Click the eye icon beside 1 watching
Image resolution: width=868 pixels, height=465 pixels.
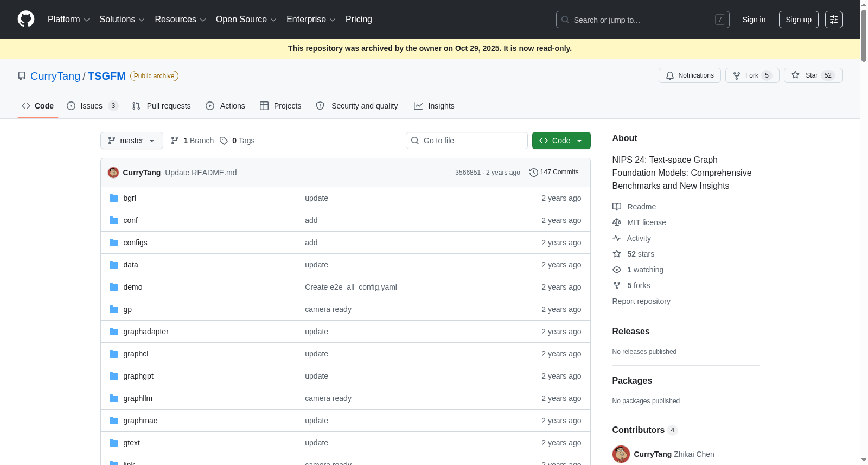(617, 270)
